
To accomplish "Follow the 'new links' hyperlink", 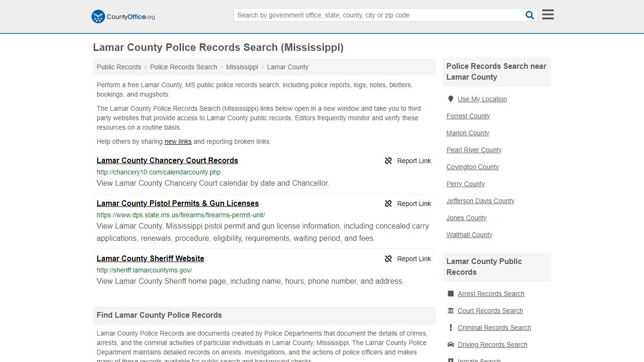I will pos(178,141).
